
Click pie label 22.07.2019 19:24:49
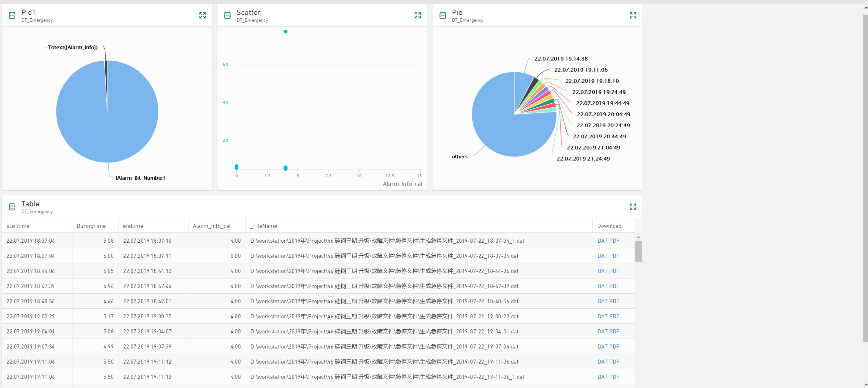point(599,92)
